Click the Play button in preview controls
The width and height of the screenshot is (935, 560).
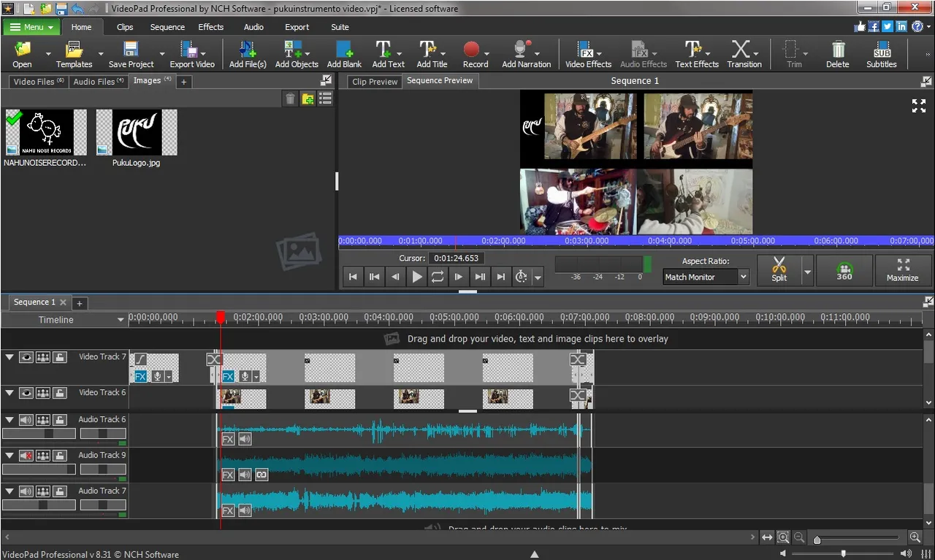click(416, 277)
